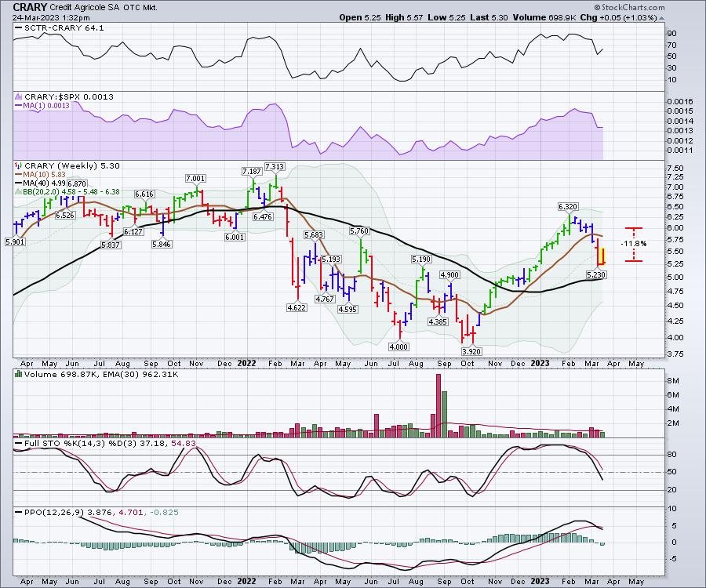Click the red -11.8% decline annotation
This screenshot has width=706, height=588.
[x=633, y=244]
